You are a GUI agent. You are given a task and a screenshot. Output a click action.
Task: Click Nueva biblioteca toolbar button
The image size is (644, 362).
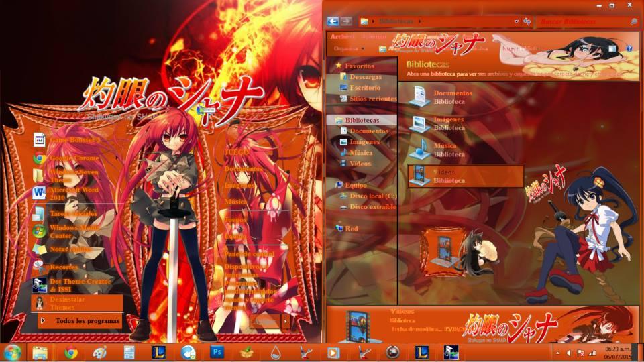521,48
